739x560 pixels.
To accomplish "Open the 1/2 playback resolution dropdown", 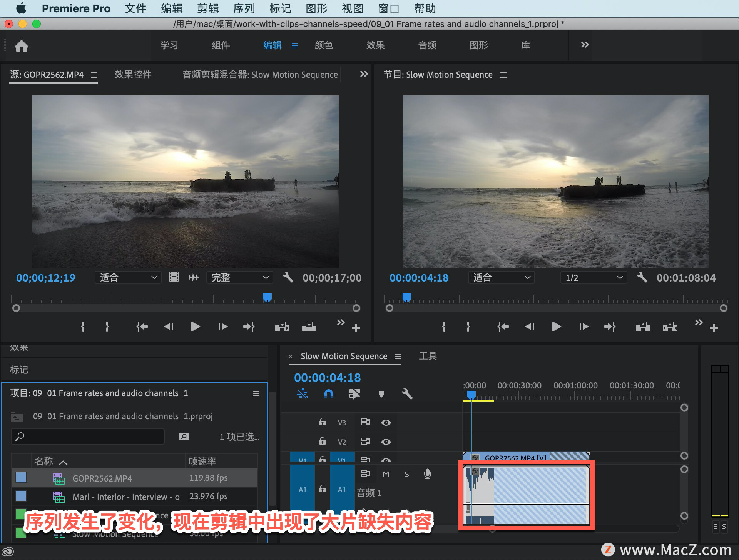I will coord(593,277).
